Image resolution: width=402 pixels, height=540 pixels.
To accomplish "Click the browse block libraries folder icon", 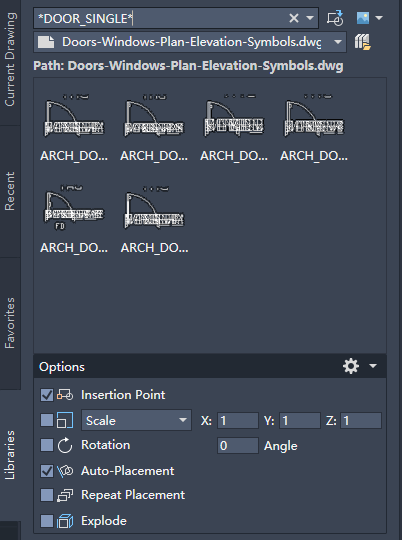I will coord(362,42).
